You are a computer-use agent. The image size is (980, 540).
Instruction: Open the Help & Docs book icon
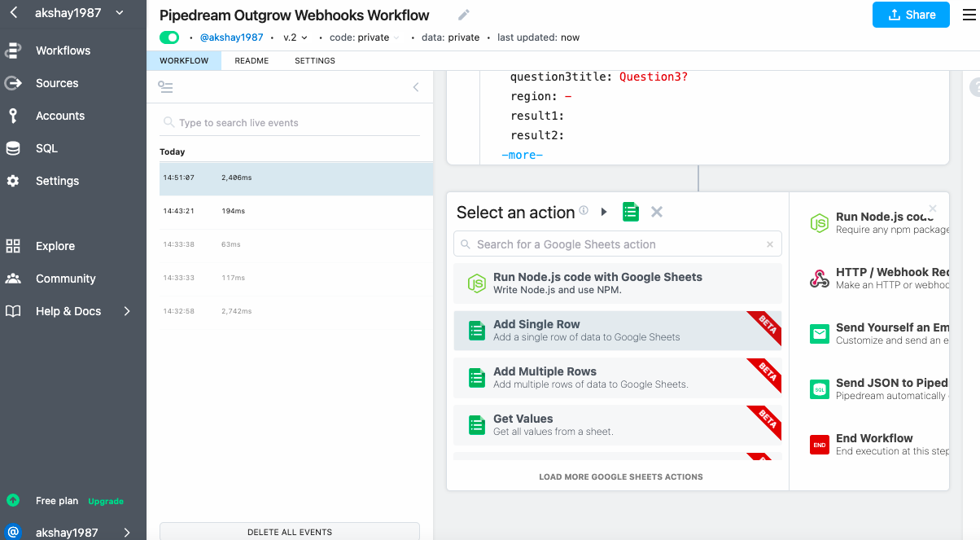13,311
